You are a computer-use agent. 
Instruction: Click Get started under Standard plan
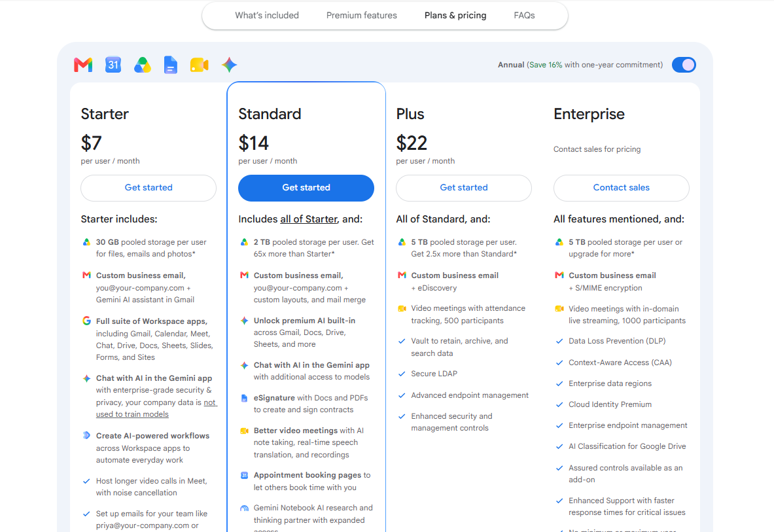coord(306,188)
